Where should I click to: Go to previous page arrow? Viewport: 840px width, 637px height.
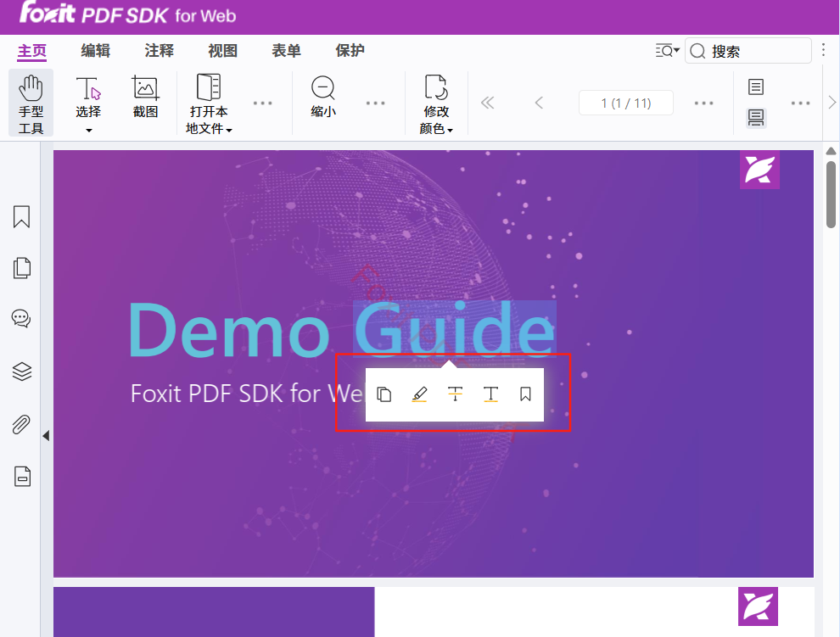[x=539, y=103]
